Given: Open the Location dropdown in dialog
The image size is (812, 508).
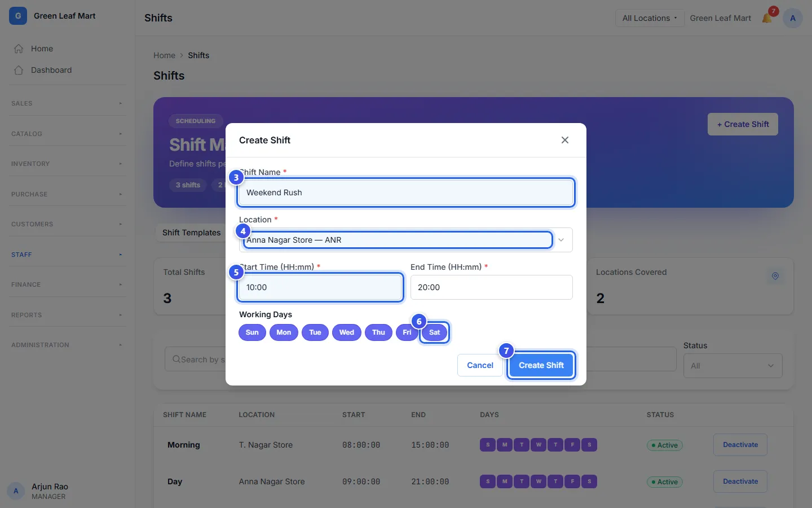Looking at the screenshot, I should point(406,240).
